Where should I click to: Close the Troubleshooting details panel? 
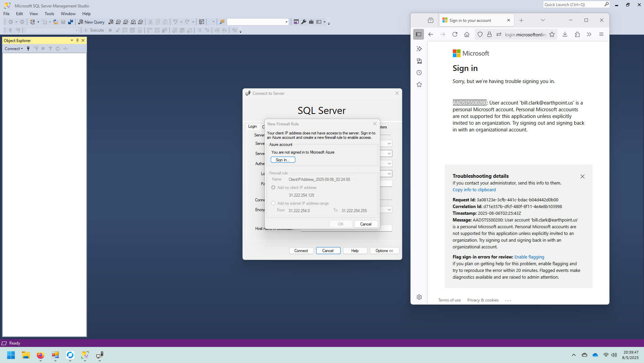coord(583,176)
